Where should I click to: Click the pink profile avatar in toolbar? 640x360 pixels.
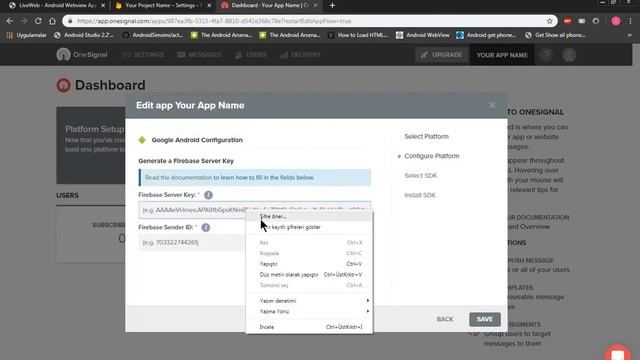(x=616, y=21)
